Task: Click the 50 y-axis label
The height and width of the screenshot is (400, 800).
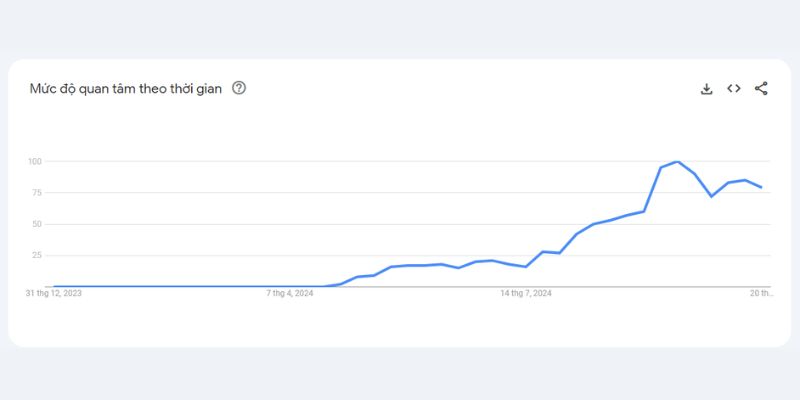Action: click(36, 224)
